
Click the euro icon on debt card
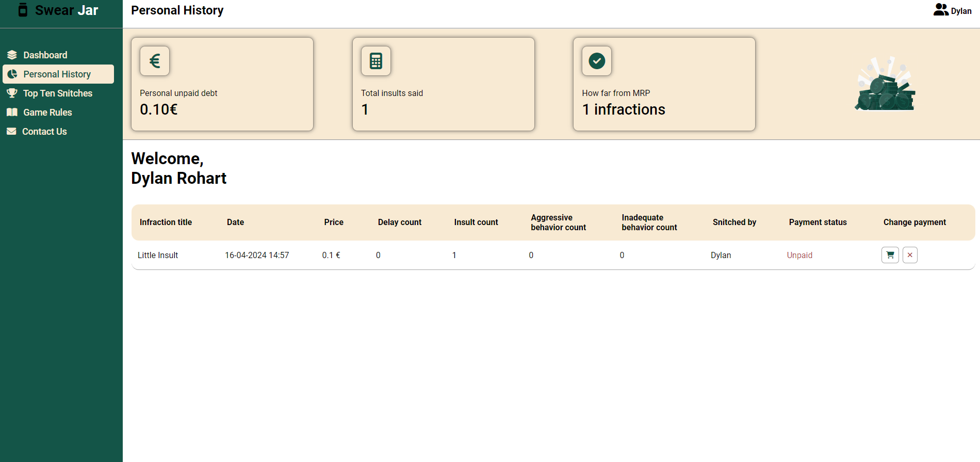pyautogui.click(x=155, y=61)
